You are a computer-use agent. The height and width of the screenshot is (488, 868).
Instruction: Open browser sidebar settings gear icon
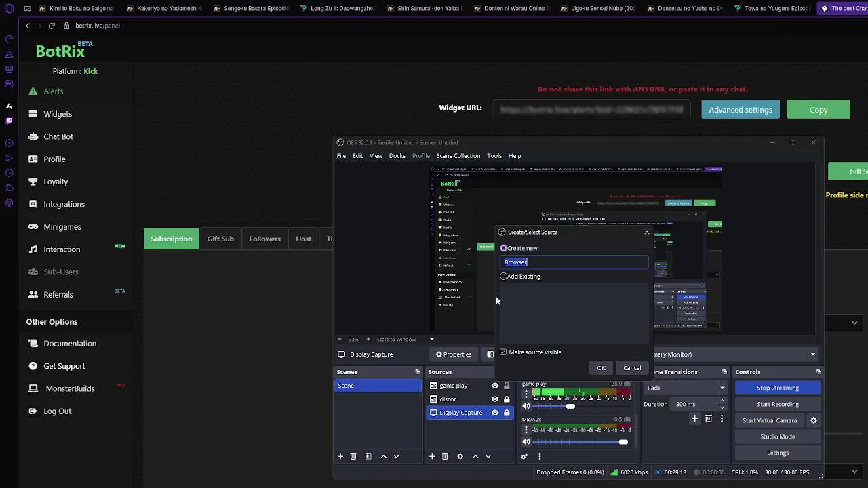click(x=9, y=203)
